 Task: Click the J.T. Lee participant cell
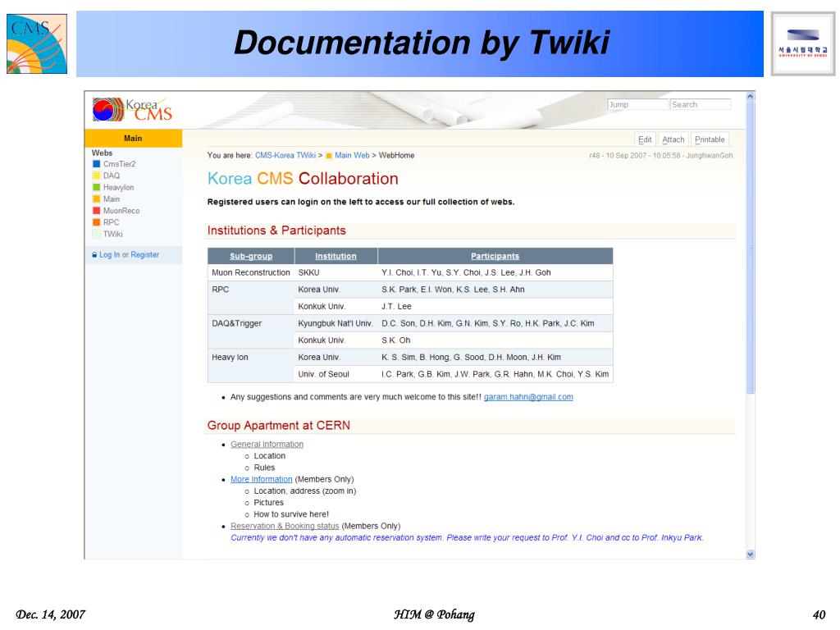(x=495, y=307)
